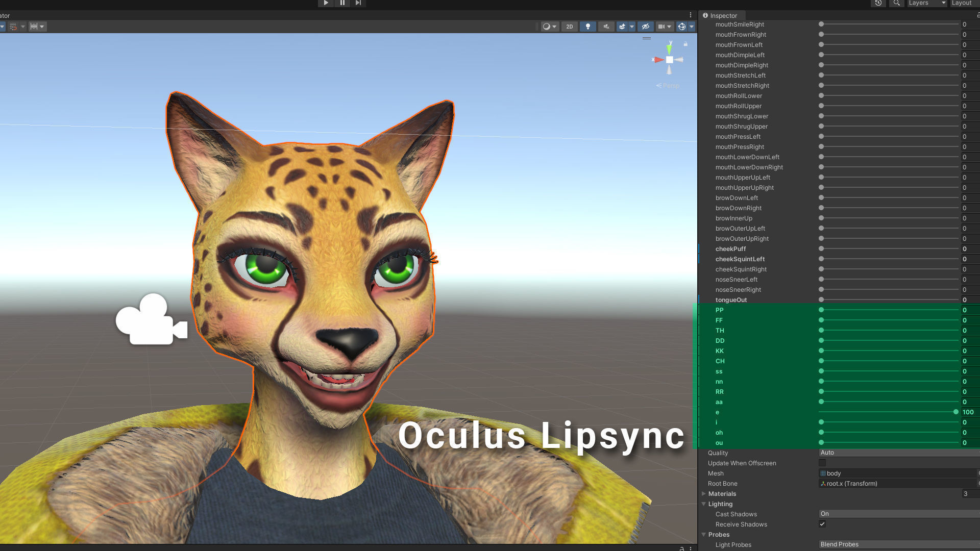Click the orientation gizmo center cube
The height and width of the screenshot is (551, 980).
(x=669, y=60)
